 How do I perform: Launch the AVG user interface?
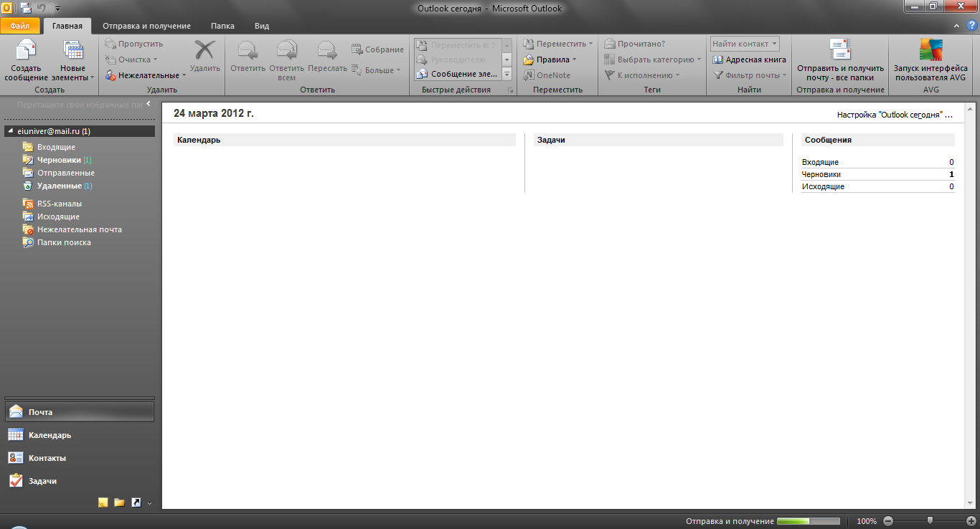coord(930,60)
